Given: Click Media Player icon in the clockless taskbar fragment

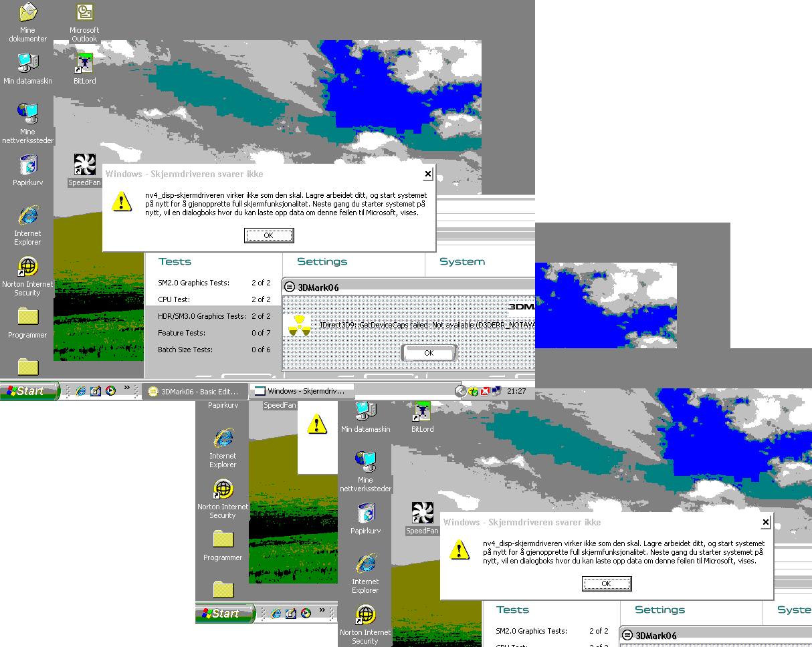Looking at the screenshot, I should click(306, 614).
